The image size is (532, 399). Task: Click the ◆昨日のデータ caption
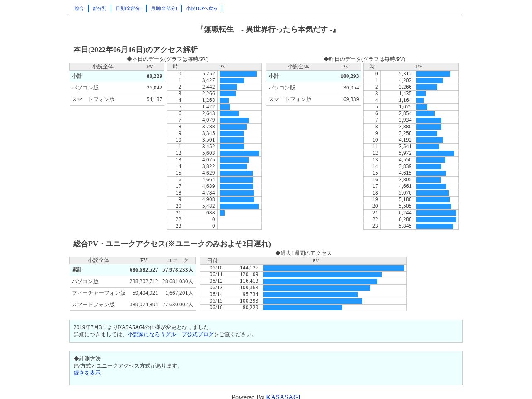365,59
